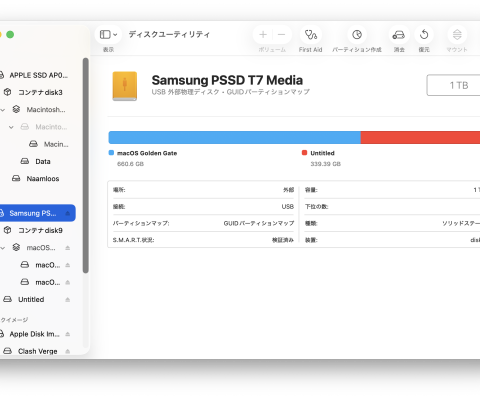Select the Macin... snapshot volume row

(56, 144)
